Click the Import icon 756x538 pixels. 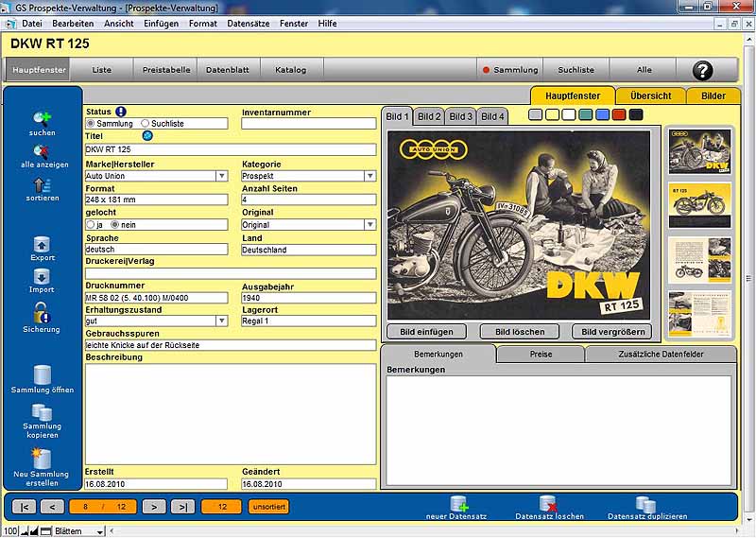(42, 276)
